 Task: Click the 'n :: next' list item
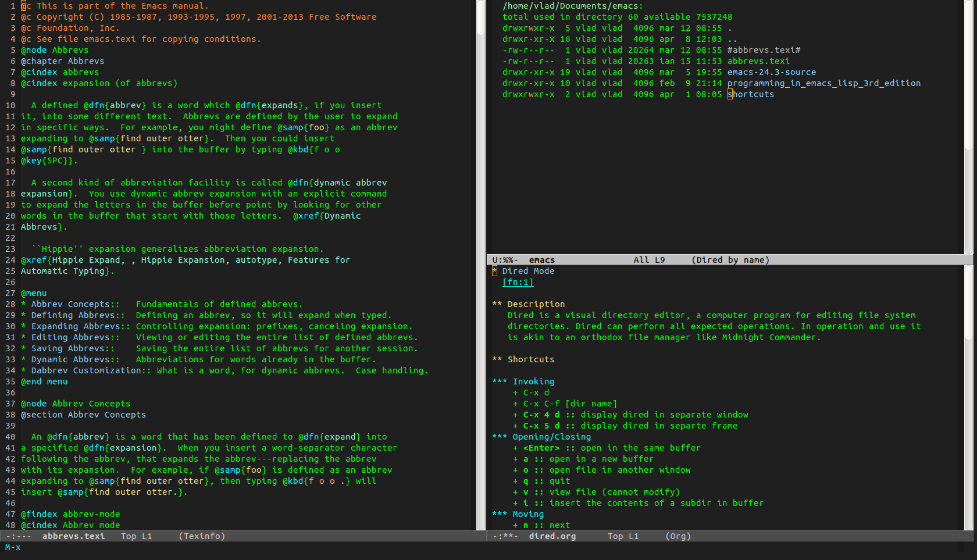click(x=541, y=525)
